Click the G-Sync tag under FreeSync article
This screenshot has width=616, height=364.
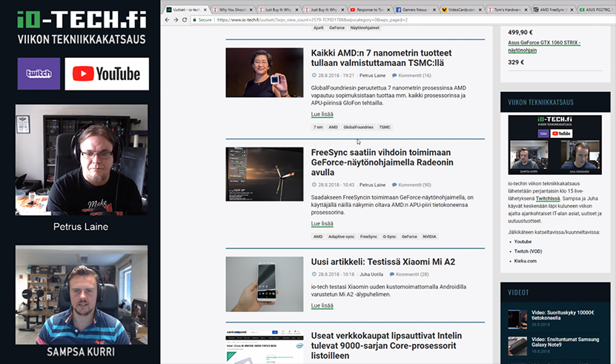pyautogui.click(x=389, y=236)
